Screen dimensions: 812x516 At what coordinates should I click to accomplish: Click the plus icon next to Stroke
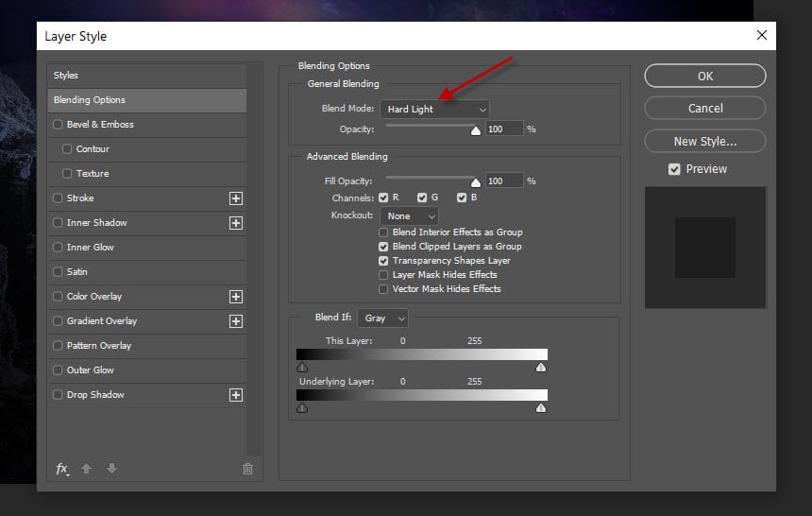[236, 198]
